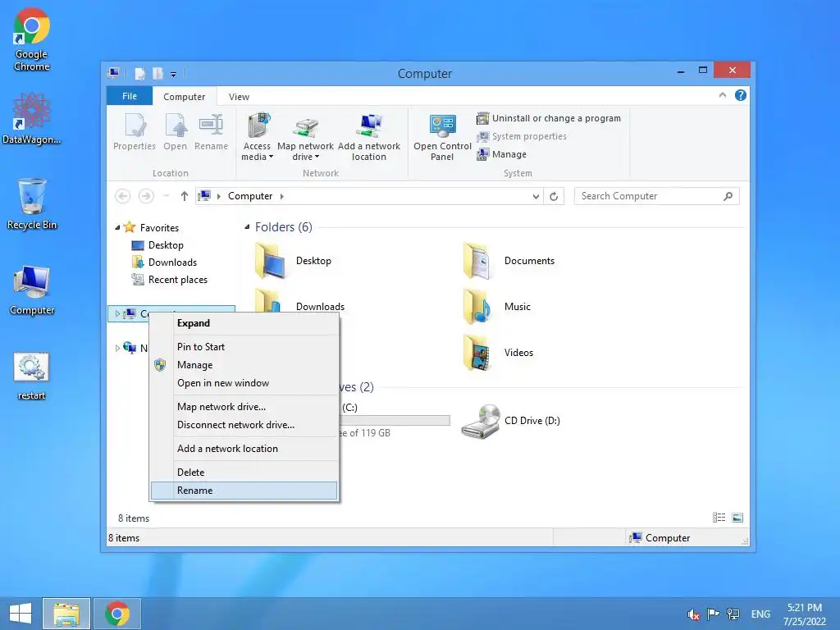Switch to the View ribbon tab
The image size is (840, 630).
pos(239,97)
